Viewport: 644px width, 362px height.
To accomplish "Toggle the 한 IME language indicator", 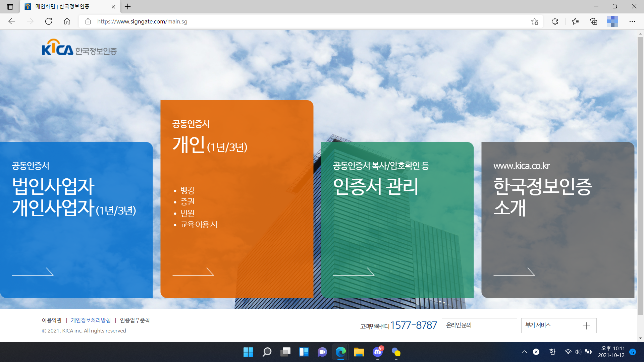I will click(552, 352).
